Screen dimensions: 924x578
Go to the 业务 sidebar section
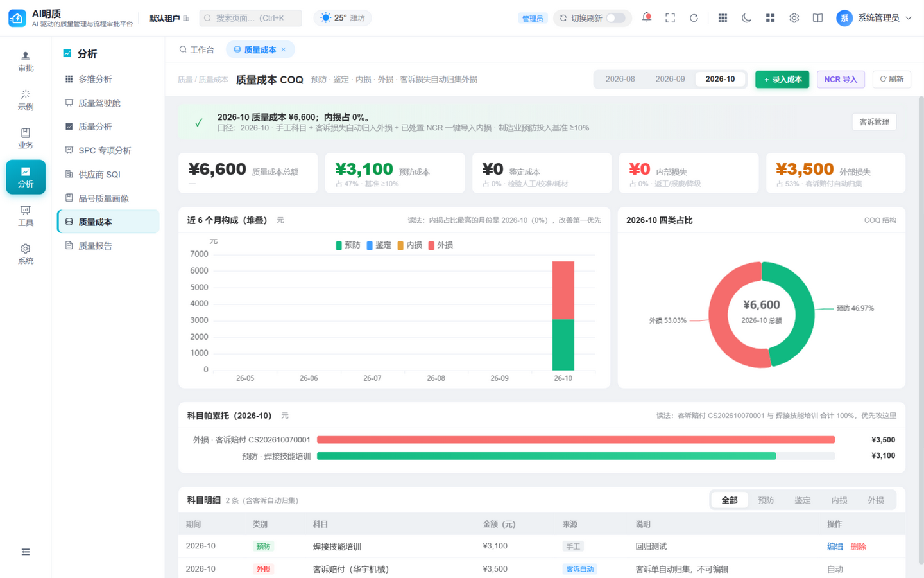coord(26,139)
